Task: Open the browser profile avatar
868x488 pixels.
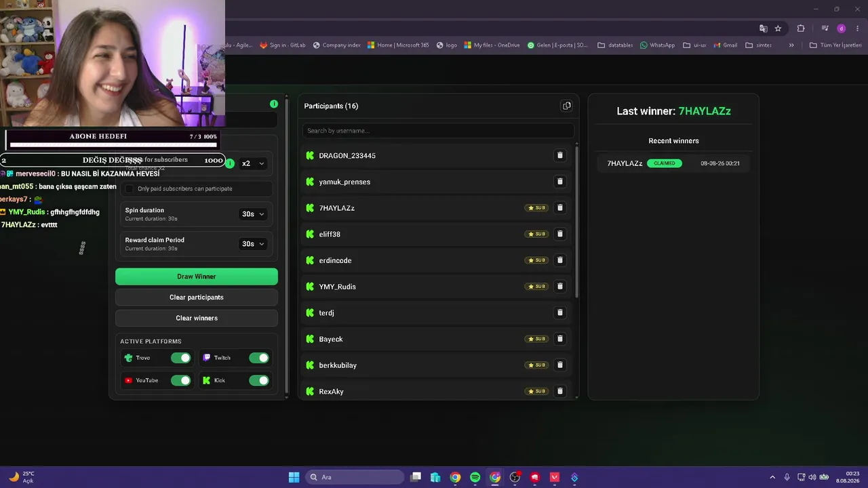Action: point(842,28)
